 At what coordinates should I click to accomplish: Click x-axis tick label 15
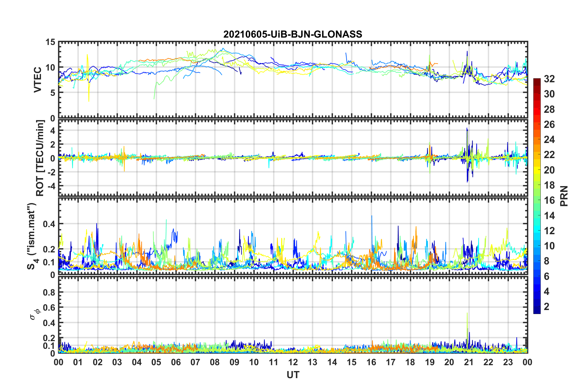coord(352,362)
